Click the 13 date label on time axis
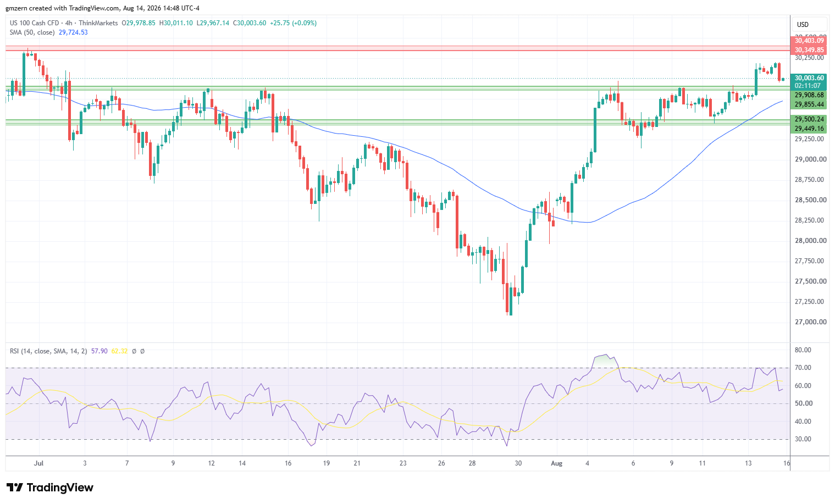 pos(748,463)
